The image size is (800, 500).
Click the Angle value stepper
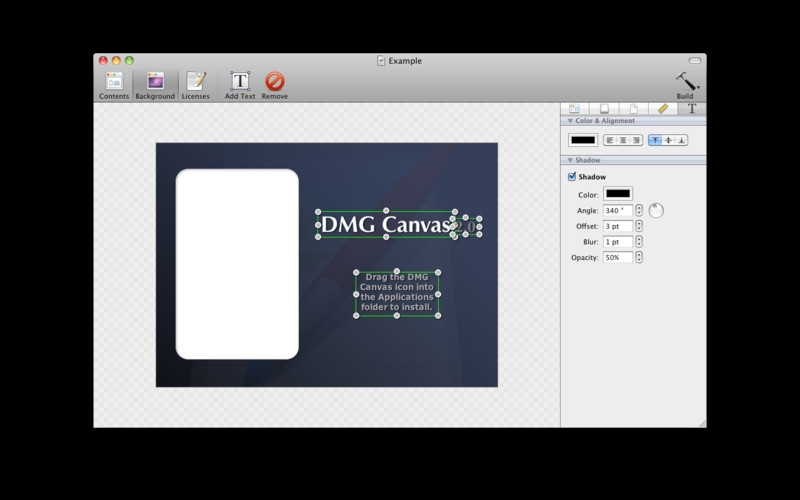(x=639, y=211)
